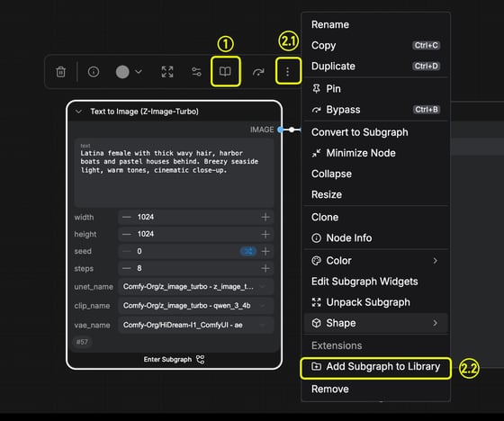Click the width value 1024 field
Screen dimensions: 504x421
(196, 217)
